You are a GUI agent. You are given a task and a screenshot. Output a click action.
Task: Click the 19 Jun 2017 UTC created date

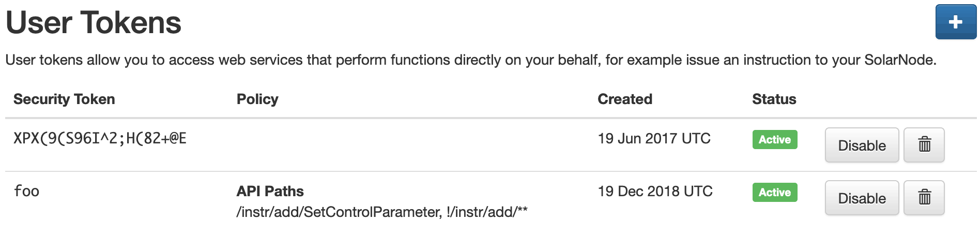654,138
